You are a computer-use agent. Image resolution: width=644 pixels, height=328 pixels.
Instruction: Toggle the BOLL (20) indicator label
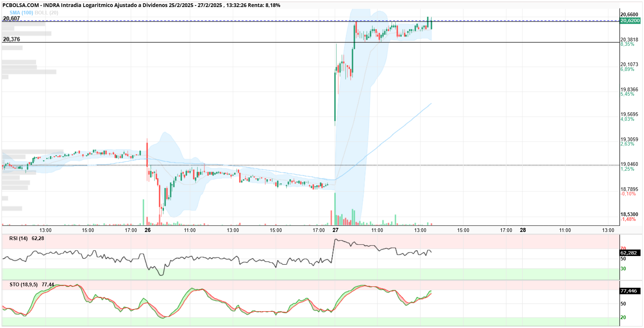click(x=47, y=13)
